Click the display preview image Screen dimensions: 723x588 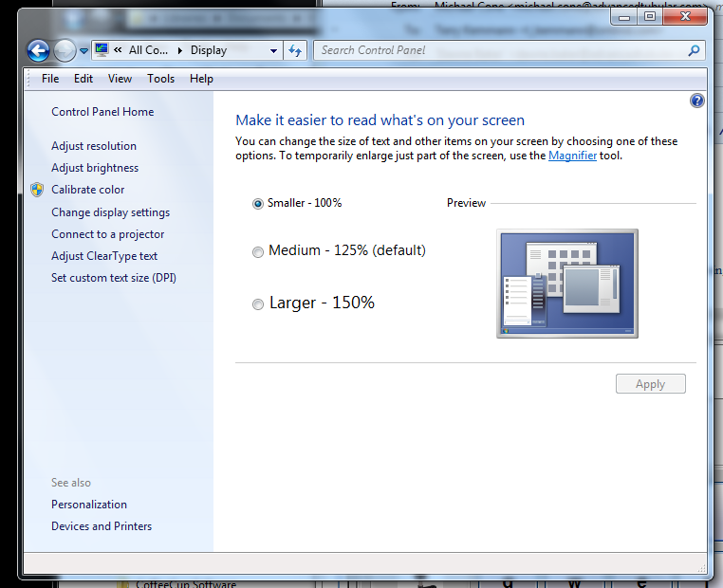point(567,284)
